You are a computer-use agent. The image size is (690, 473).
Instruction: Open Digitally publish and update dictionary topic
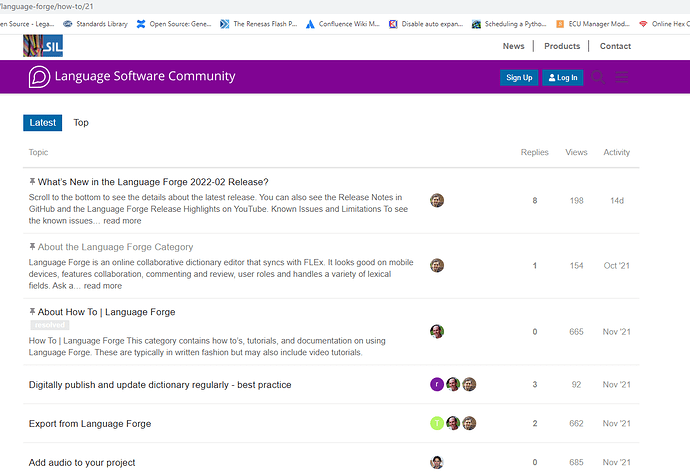pyautogui.click(x=160, y=385)
